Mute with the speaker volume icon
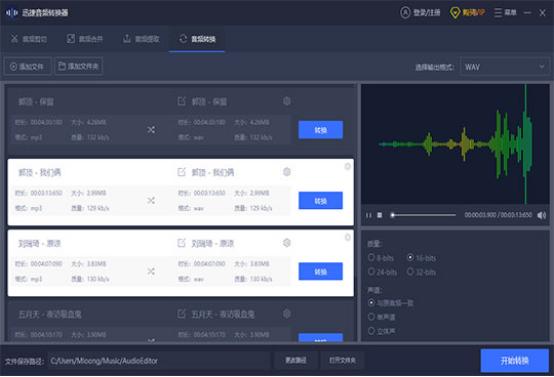This screenshot has height=377, width=554. (541, 215)
